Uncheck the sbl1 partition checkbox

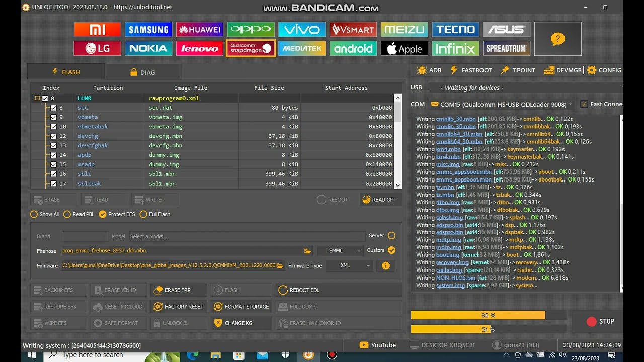pyautogui.click(x=54, y=174)
